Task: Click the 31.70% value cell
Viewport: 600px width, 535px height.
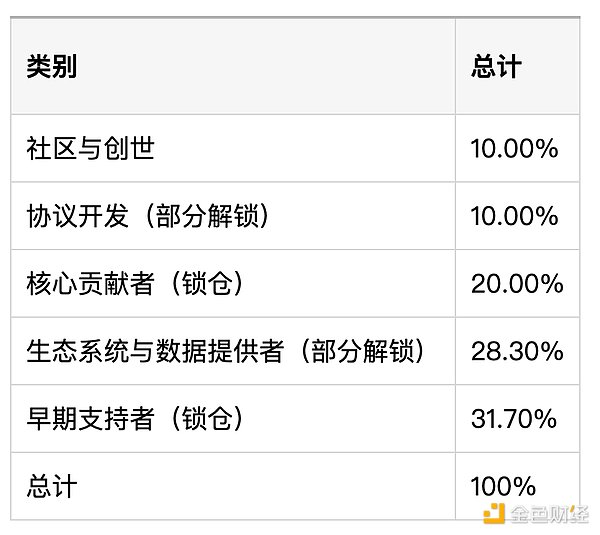Action: point(514,418)
